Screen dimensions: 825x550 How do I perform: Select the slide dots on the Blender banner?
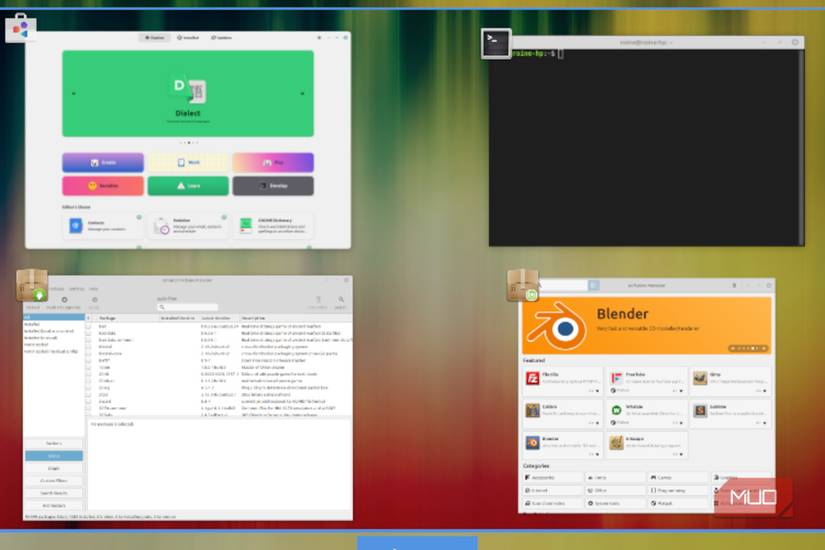[x=748, y=348]
